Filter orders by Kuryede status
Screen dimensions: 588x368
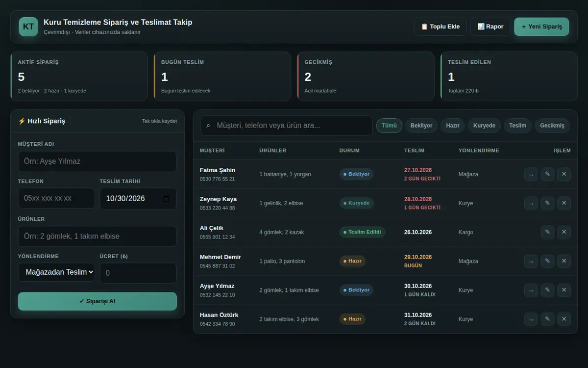click(484, 126)
